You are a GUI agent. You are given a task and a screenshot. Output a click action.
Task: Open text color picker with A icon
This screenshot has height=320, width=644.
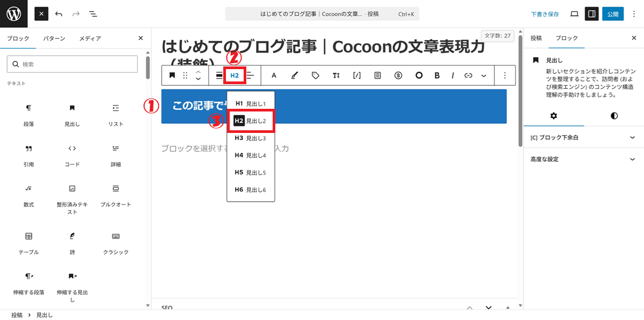pyautogui.click(x=274, y=76)
